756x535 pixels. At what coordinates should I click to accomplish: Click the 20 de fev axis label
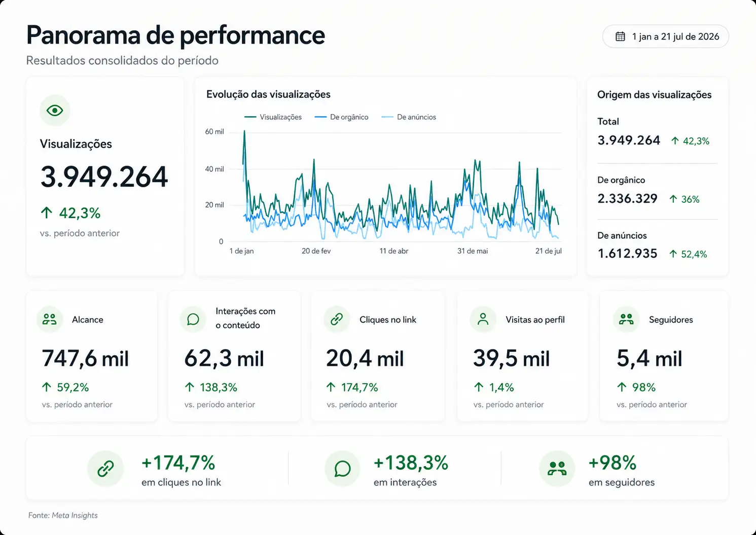pos(316,251)
